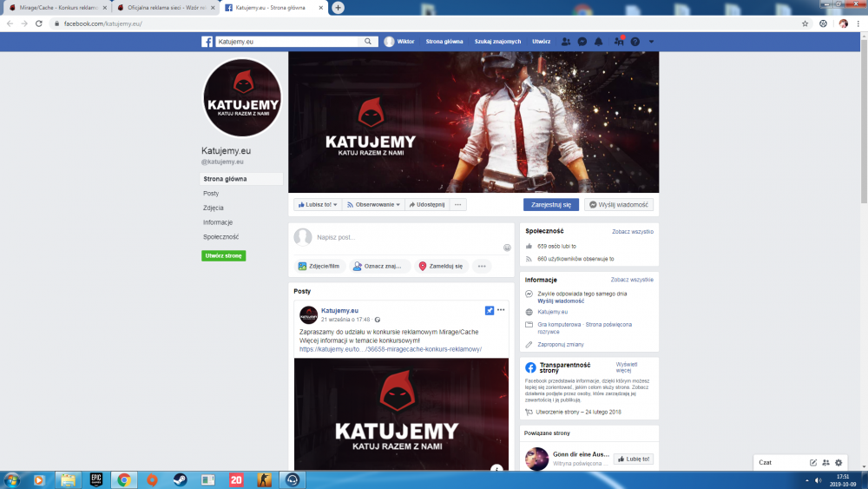Click the Zarejestruj się button
This screenshot has width=868, height=489.
point(551,204)
